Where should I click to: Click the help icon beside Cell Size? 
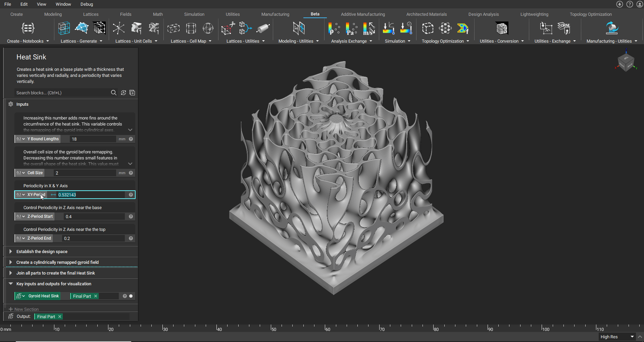pyautogui.click(x=131, y=173)
